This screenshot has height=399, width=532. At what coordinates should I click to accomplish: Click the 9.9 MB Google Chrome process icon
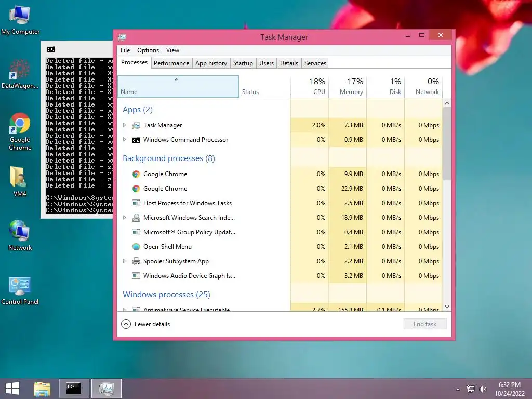(x=136, y=174)
